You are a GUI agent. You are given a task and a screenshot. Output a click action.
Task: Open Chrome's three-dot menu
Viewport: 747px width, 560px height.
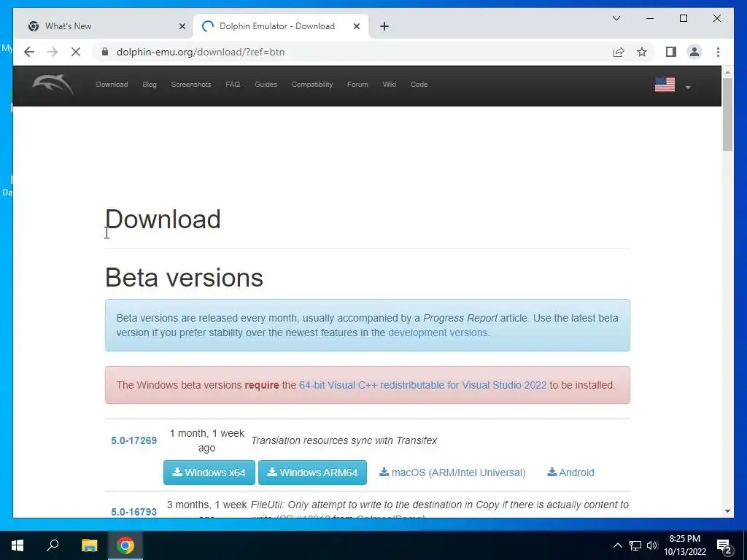pyautogui.click(x=718, y=52)
